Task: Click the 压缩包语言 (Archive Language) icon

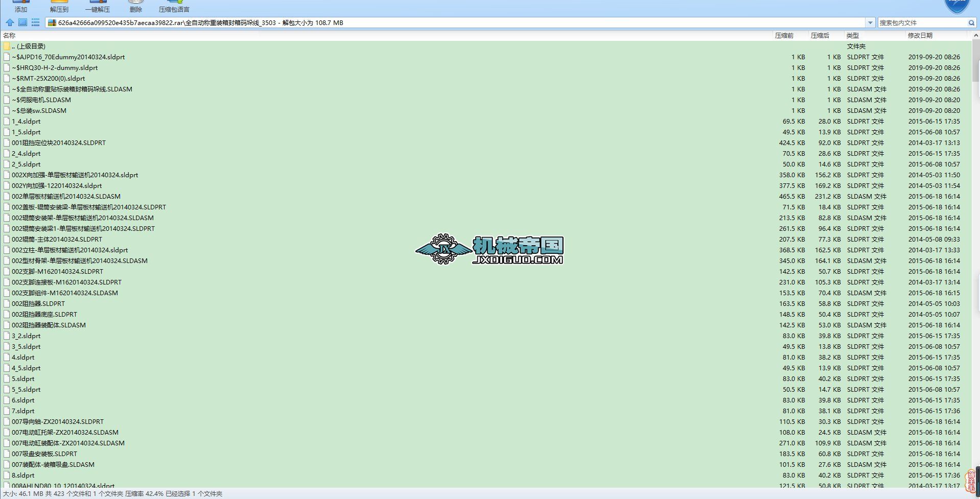Action: point(174,6)
